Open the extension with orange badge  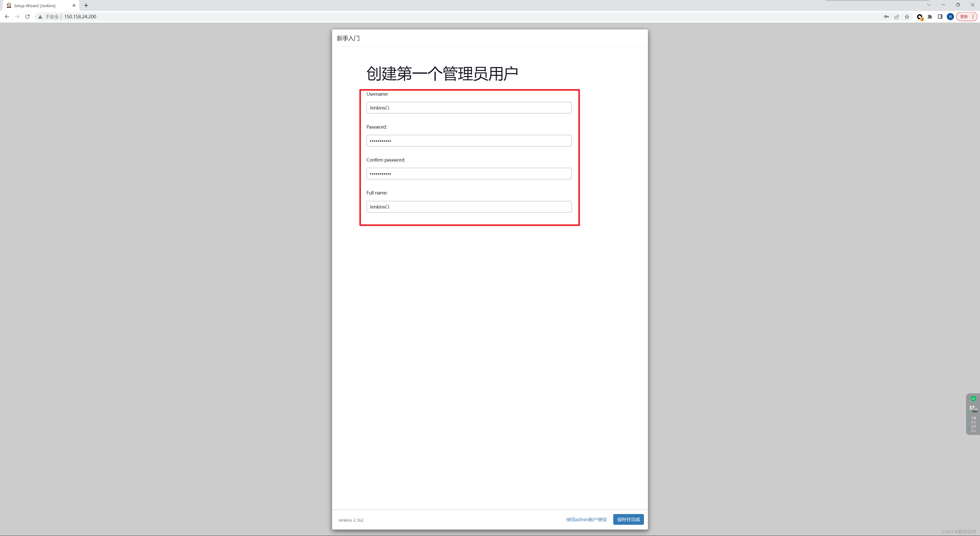pyautogui.click(x=920, y=17)
